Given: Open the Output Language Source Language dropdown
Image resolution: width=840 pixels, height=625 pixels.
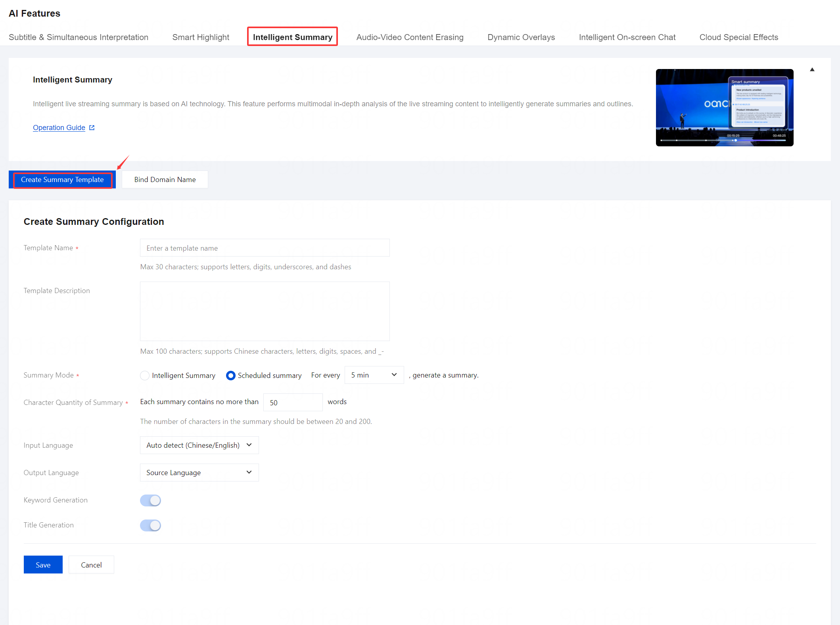Looking at the screenshot, I should 199,473.
